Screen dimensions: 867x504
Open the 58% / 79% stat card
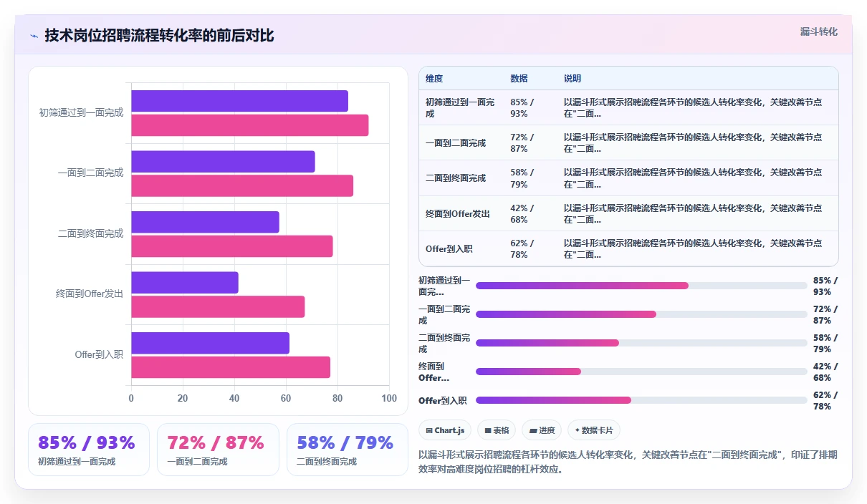[348, 450]
